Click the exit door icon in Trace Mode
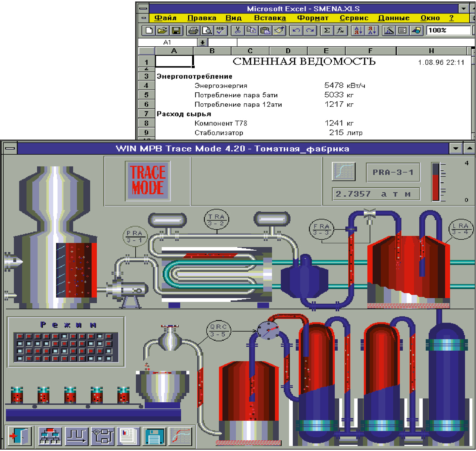Screen dimensions: 476x451 (x=20, y=436)
